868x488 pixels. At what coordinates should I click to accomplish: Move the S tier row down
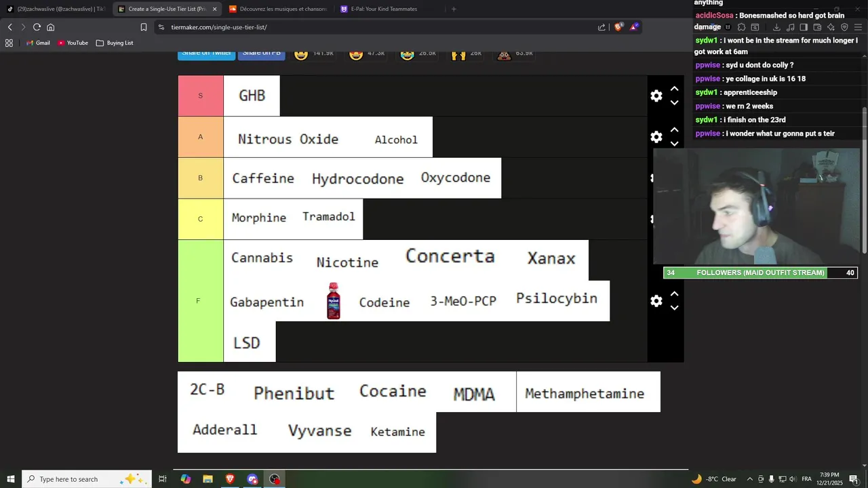[674, 102]
